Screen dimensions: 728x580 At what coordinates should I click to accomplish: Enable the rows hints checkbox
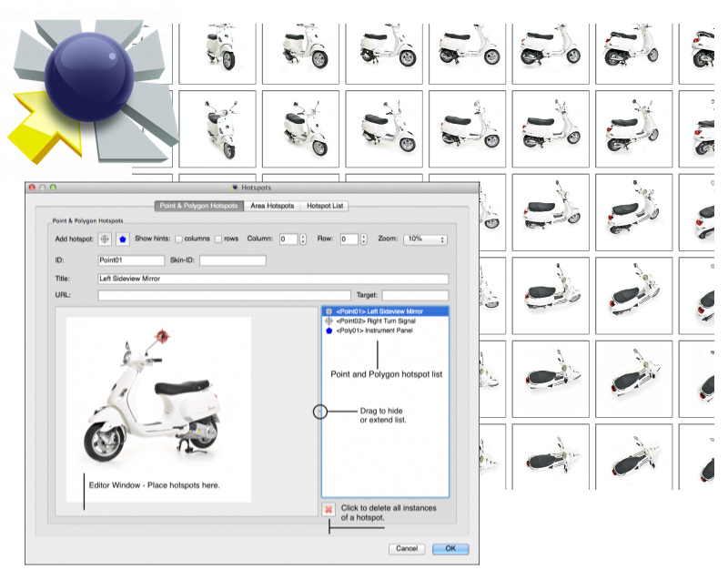218,239
